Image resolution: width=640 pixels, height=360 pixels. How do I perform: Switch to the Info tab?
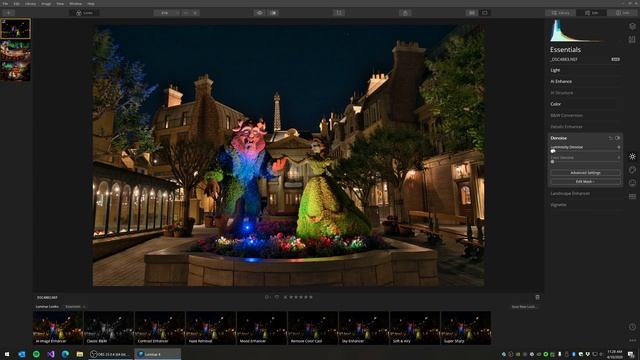622,13
